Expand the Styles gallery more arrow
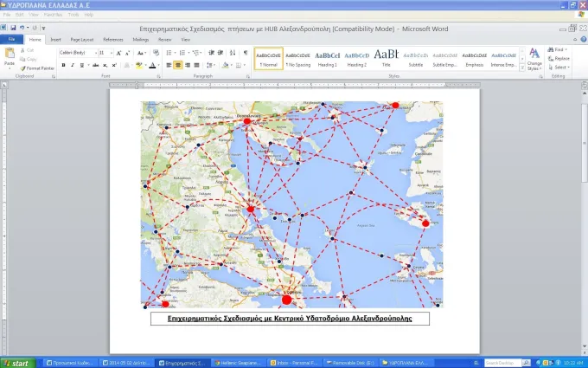The height and width of the screenshot is (368, 588). pos(522,68)
